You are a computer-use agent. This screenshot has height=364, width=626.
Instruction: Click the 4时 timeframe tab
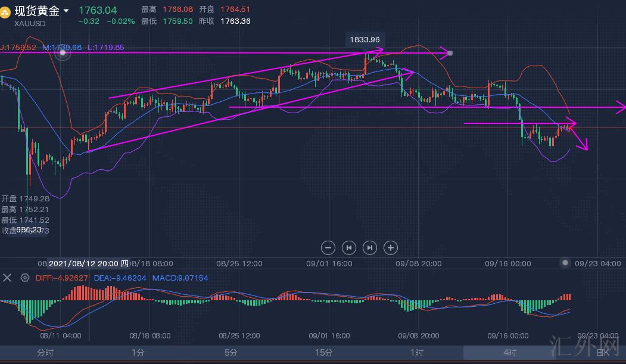(510, 353)
